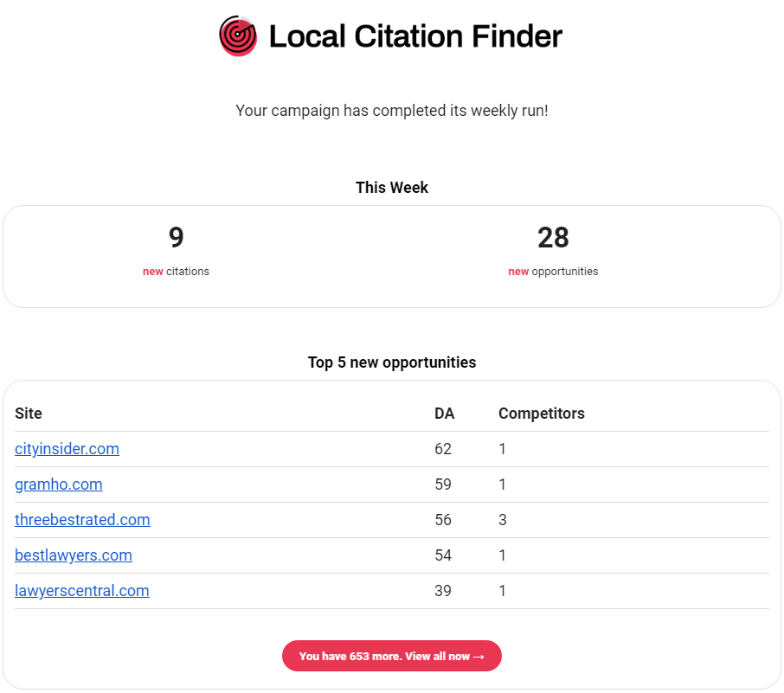Follow the lawyerscentral.com link
The width and height of the screenshot is (784, 693).
[82, 591]
